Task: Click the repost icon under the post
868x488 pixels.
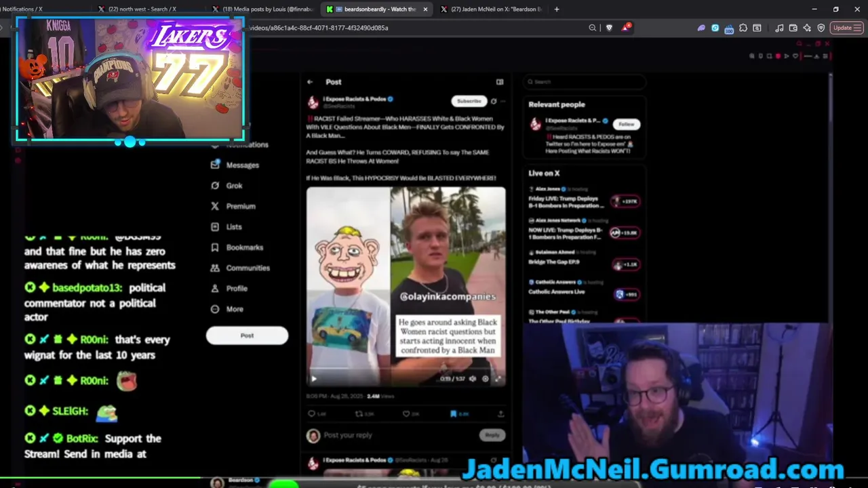Action: [x=359, y=413]
